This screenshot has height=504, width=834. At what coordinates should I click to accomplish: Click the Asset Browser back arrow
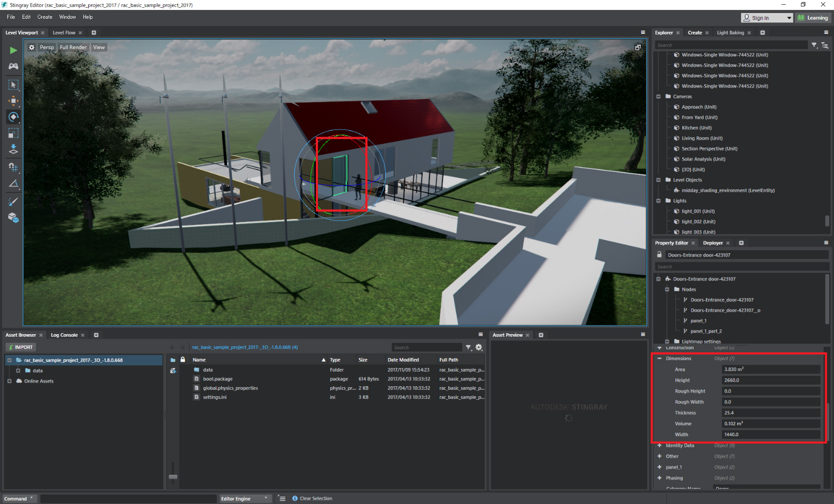pos(173,347)
